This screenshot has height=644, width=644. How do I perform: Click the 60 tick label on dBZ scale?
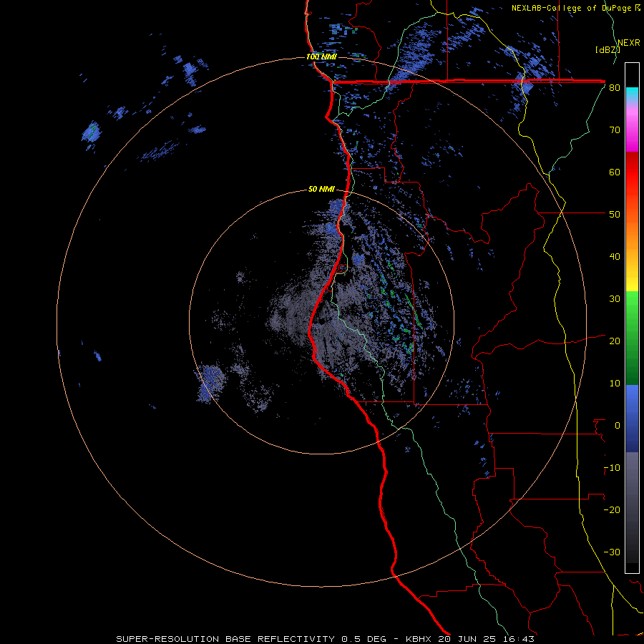(615, 172)
